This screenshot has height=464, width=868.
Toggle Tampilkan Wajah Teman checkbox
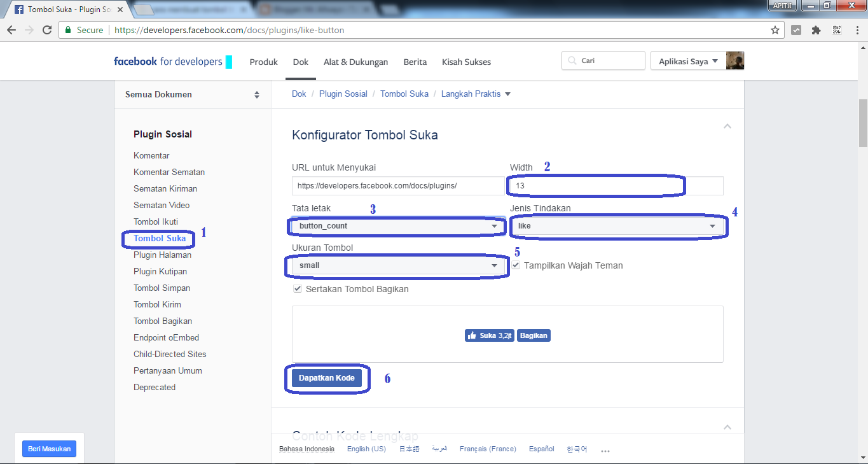tap(516, 265)
